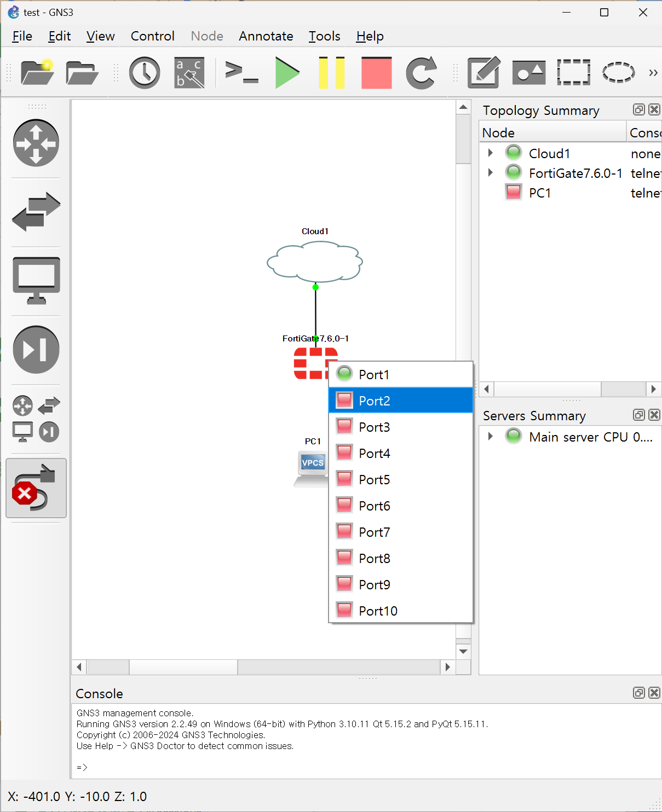Click the Open project folder icon
This screenshot has width=662, height=812.
(82, 72)
